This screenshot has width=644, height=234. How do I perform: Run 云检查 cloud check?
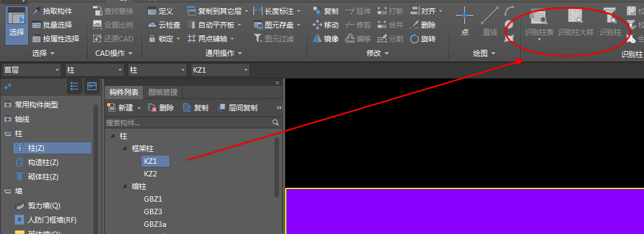click(164, 25)
